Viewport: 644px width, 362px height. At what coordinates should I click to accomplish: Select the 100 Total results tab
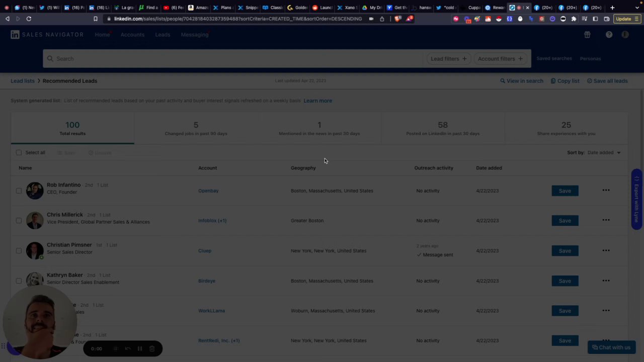point(72,128)
